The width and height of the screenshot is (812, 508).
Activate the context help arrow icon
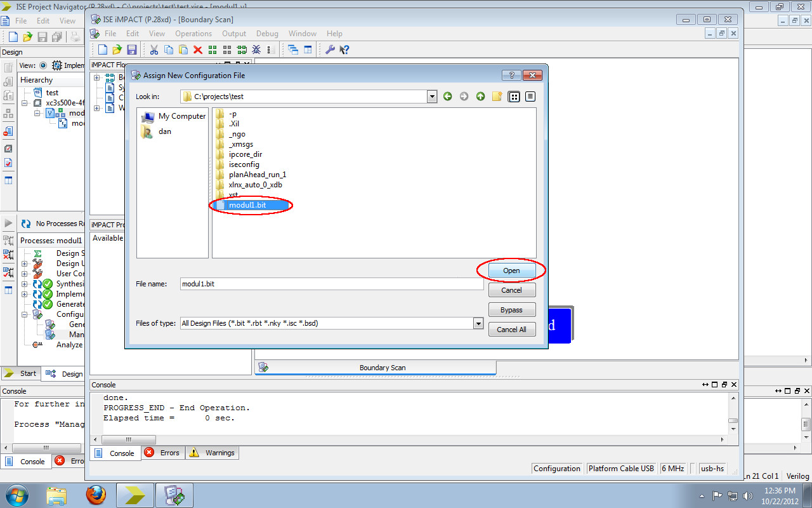(344, 50)
